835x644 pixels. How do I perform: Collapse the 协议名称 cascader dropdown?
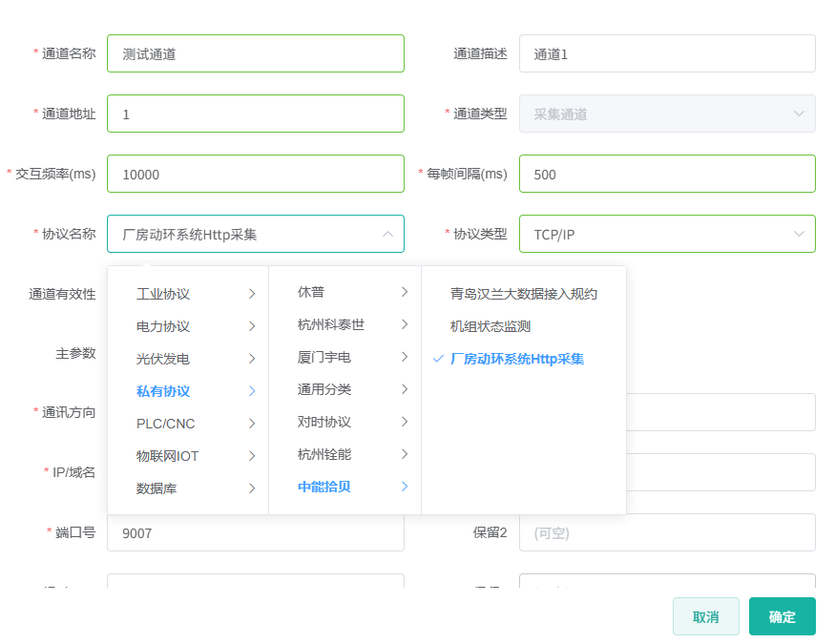click(387, 234)
